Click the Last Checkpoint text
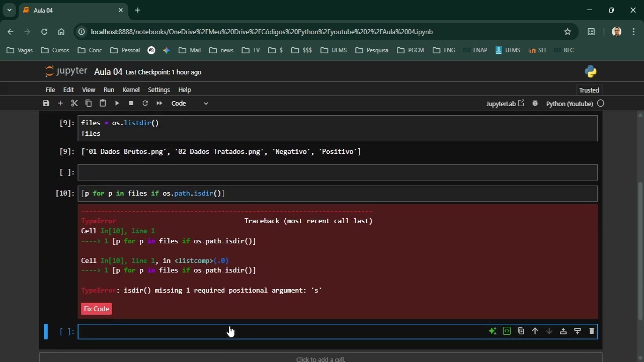644x362 pixels. pyautogui.click(x=164, y=72)
